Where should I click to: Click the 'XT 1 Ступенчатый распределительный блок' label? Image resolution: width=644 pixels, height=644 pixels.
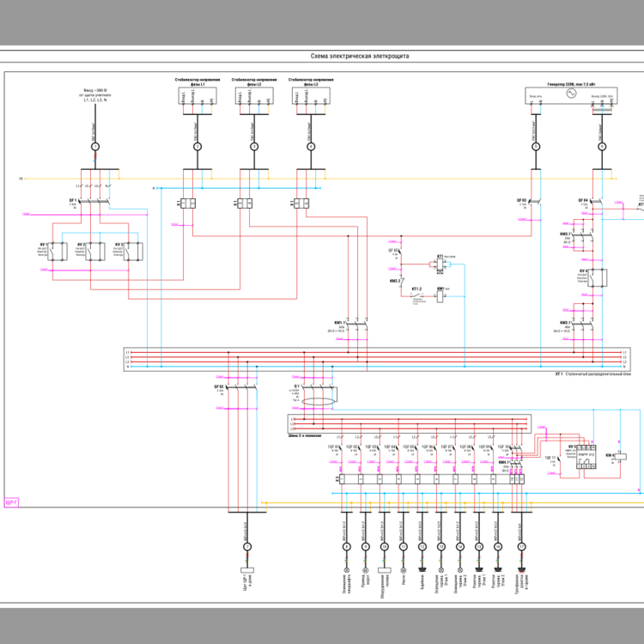coord(593,374)
